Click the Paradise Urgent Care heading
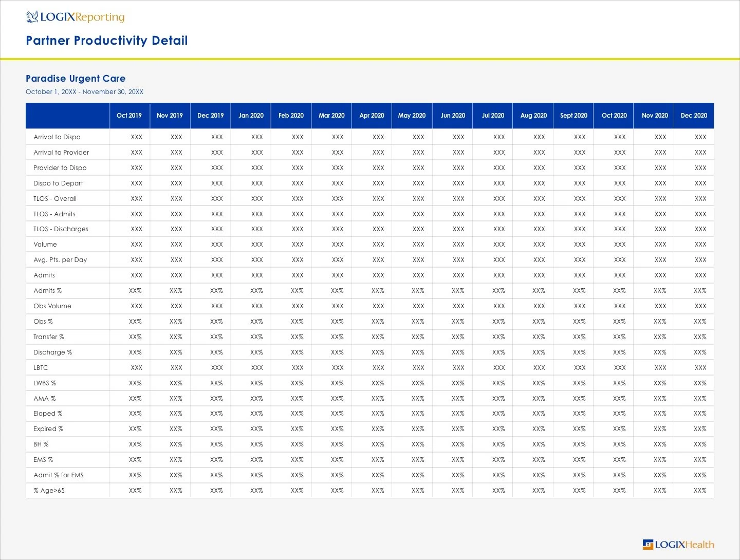The width and height of the screenshot is (740, 560). pos(76,79)
